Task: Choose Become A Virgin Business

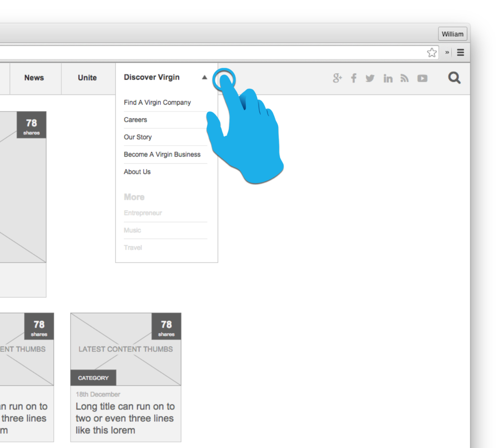Action: [x=162, y=154]
